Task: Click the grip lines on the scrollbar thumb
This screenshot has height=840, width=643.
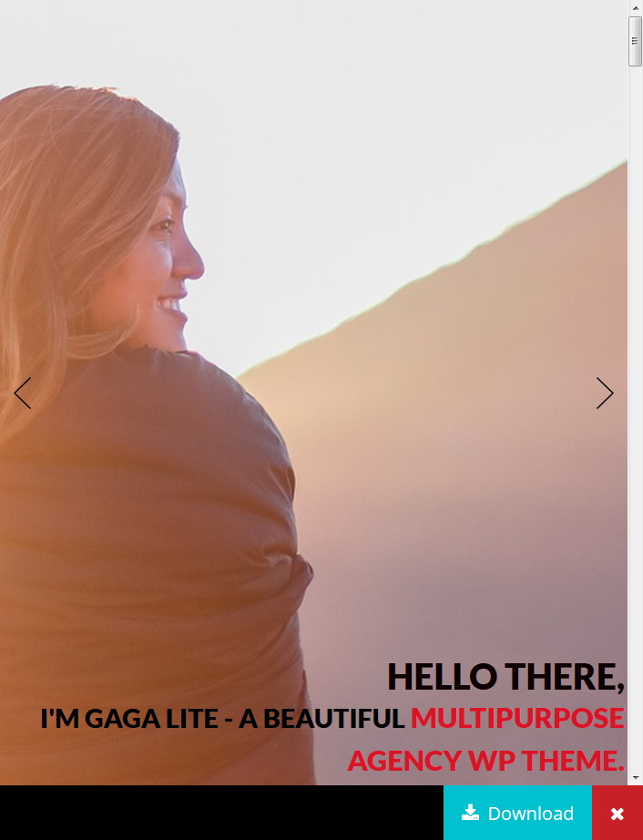Action: coord(635,41)
